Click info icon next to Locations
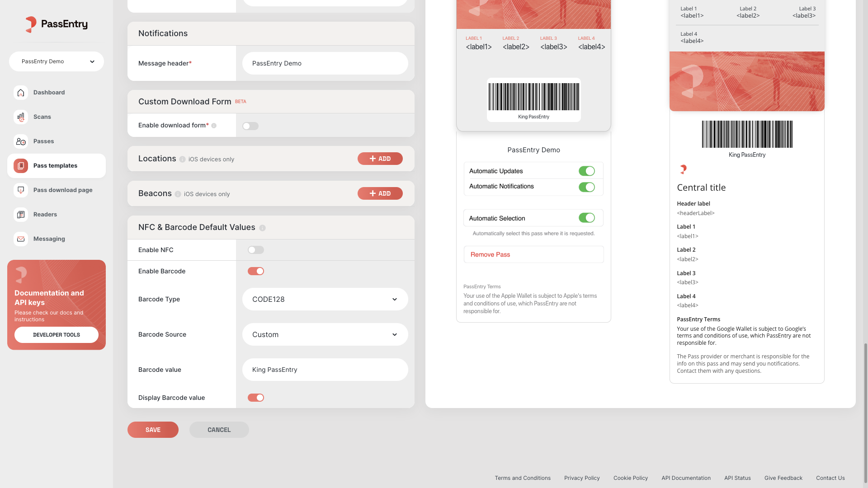The image size is (868, 488). click(x=182, y=159)
